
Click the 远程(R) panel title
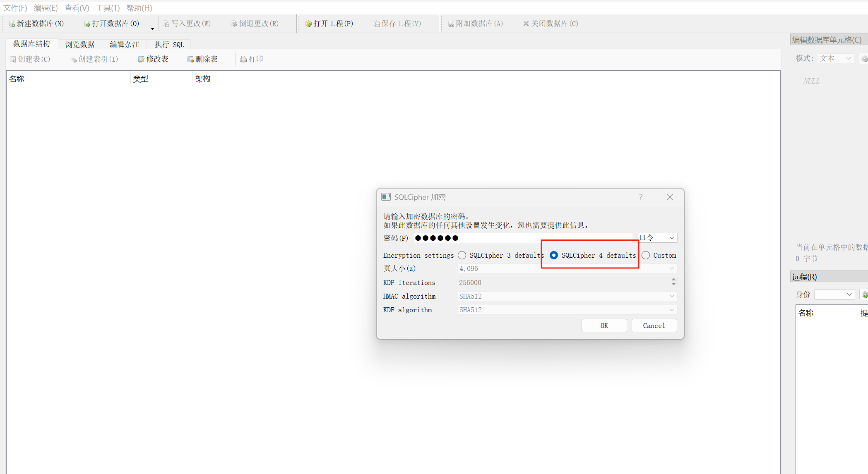804,277
